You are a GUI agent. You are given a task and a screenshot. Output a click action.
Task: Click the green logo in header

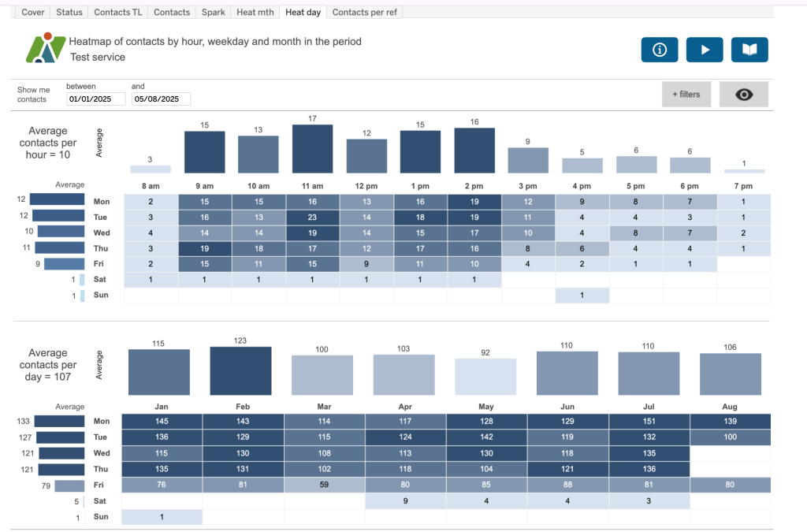46,49
